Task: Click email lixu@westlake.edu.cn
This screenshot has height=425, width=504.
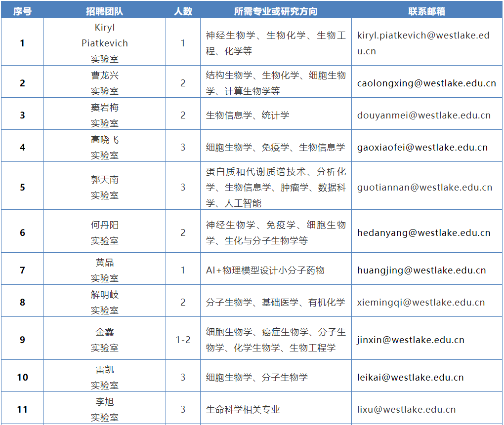Action: tap(406, 409)
